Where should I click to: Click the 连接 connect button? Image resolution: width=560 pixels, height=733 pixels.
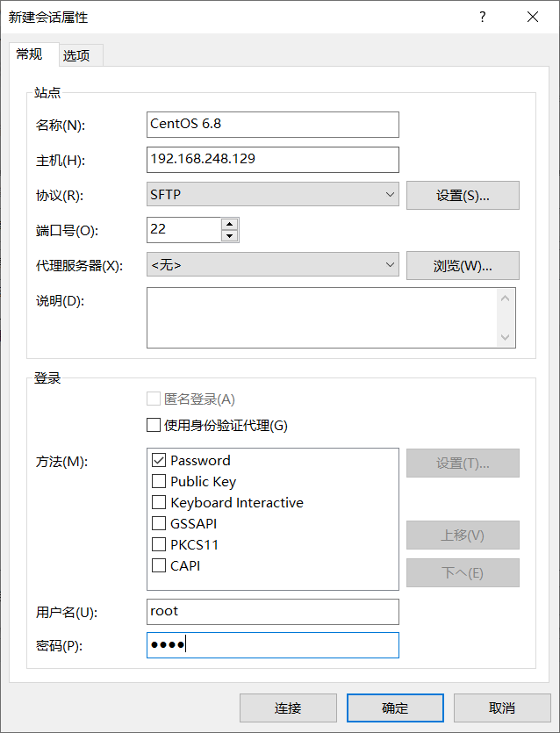[x=289, y=708]
